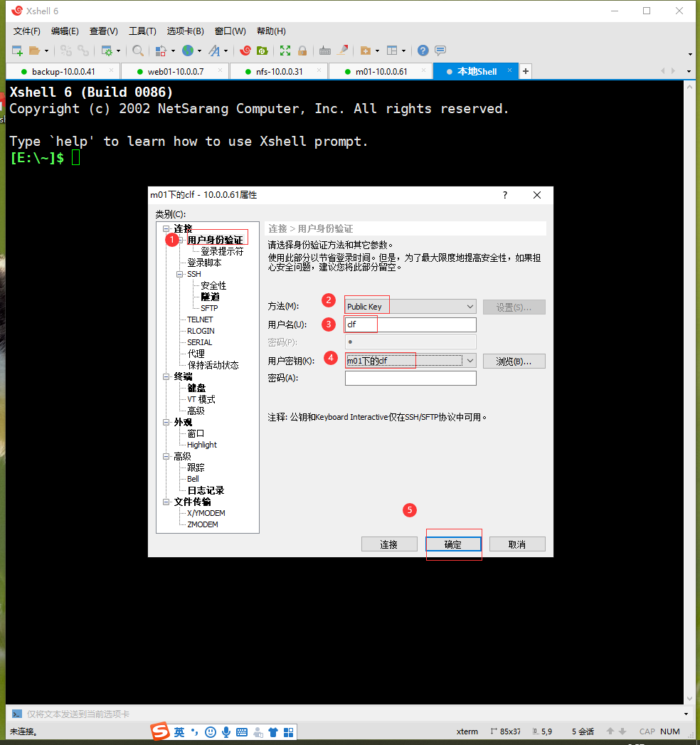The height and width of the screenshot is (745, 700).
Task: Click the 取消 button
Action: coord(517,544)
